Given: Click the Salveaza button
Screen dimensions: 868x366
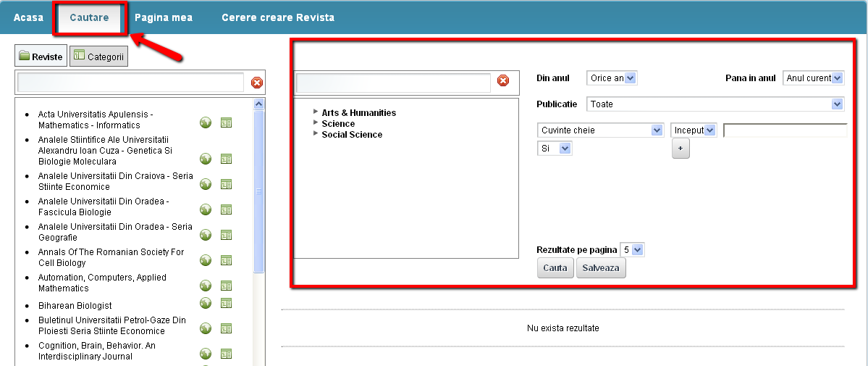Looking at the screenshot, I should pos(601,268).
